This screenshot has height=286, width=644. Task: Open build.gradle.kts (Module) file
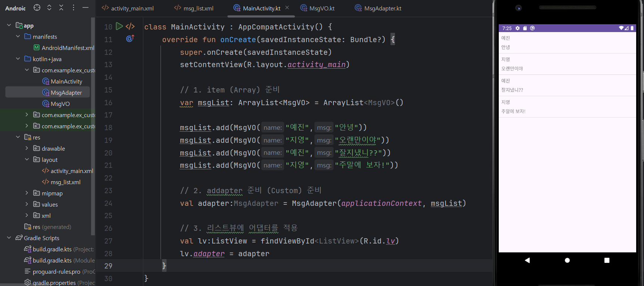coord(59,260)
